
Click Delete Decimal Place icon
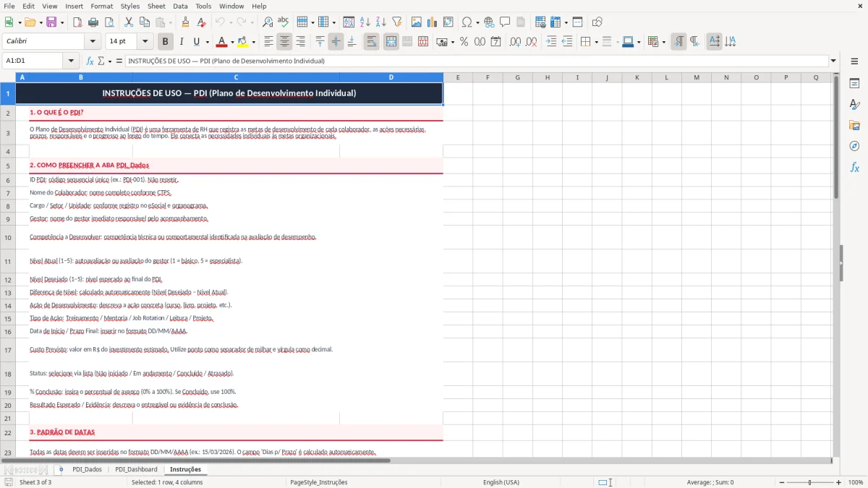click(531, 42)
